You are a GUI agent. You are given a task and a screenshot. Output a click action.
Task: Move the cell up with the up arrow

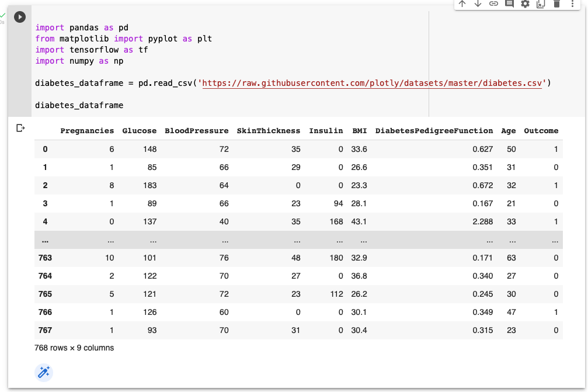pos(462,4)
